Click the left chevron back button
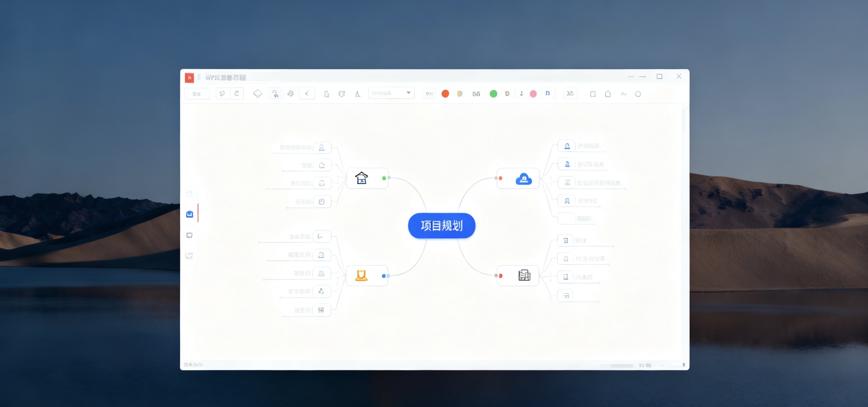868x407 pixels. pyautogui.click(x=307, y=93)
